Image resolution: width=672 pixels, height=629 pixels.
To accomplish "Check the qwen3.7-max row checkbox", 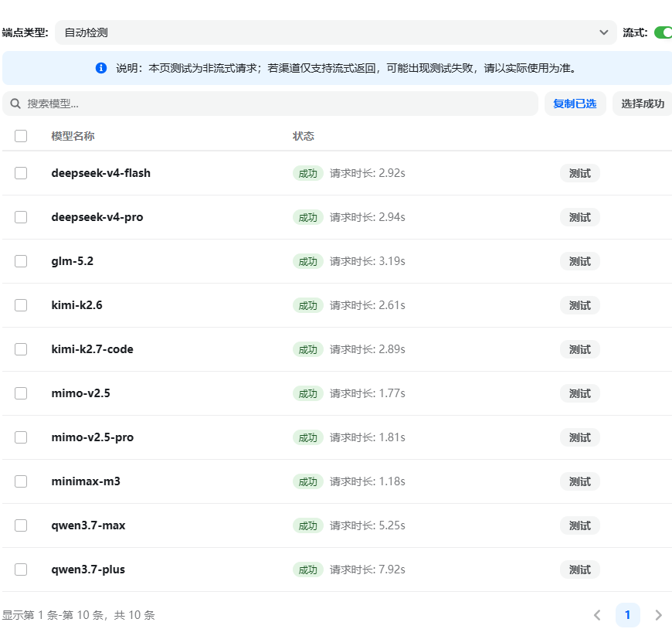I will coord(21,525).
